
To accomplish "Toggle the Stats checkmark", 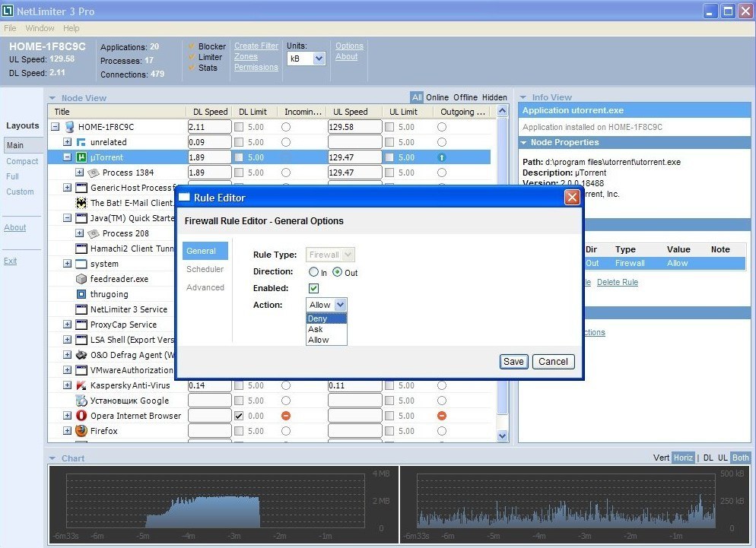I will click(192, 68).
